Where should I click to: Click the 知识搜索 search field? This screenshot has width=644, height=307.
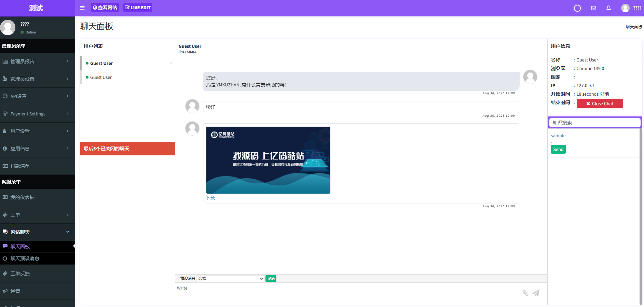(x=594, y=123)
